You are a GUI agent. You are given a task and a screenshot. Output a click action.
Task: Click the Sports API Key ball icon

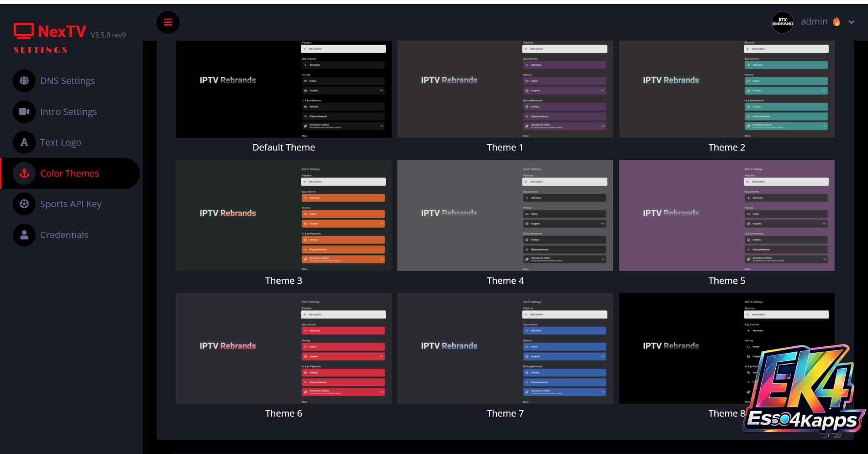click(24, 204)
